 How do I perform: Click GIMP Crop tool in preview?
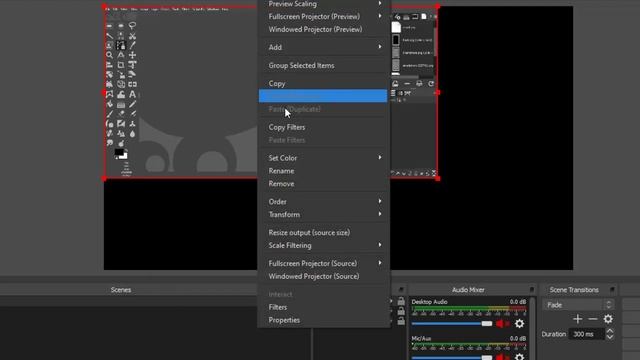click(121, 65)
